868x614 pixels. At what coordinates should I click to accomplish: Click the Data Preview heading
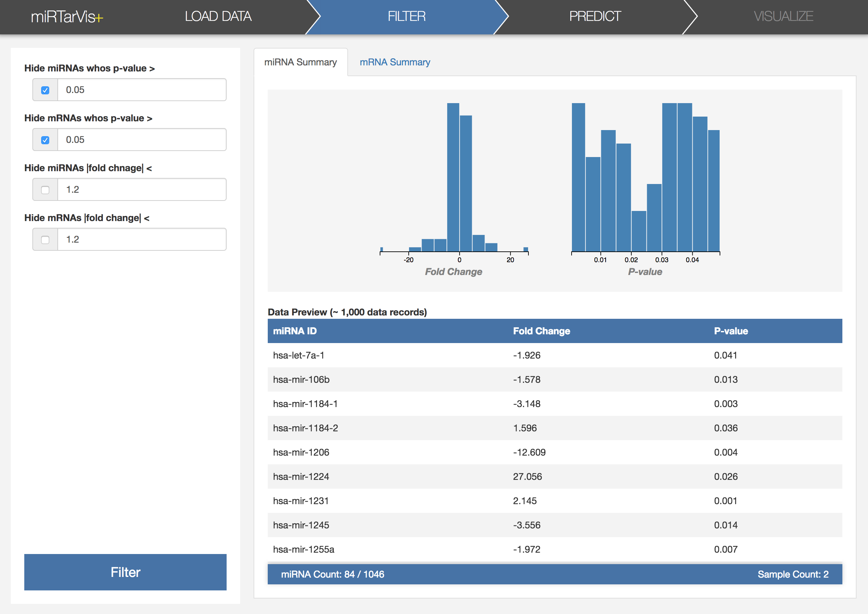tap(347, 312)
